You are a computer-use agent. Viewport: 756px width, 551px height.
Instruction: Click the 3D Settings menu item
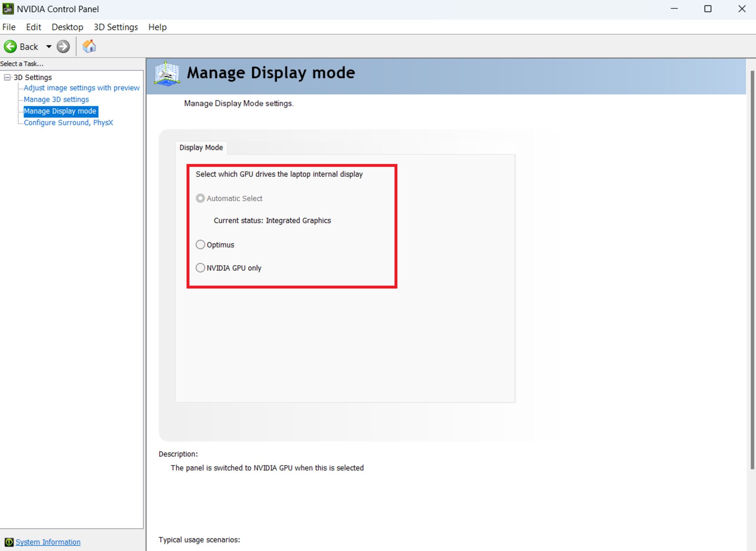[115, 27]
